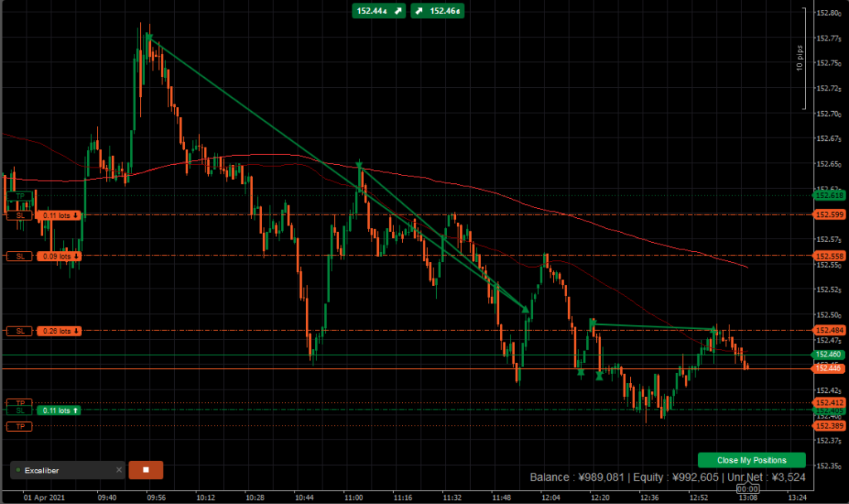Grab the SL handle of 0.09 lots
The height and width of the screenshot is (504, 849).
point(20,256)
